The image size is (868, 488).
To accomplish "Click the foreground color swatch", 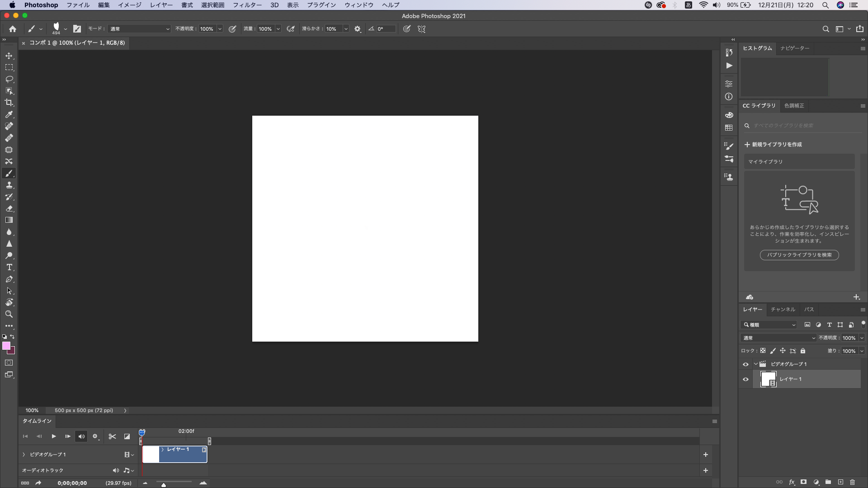I will [6, 346].
